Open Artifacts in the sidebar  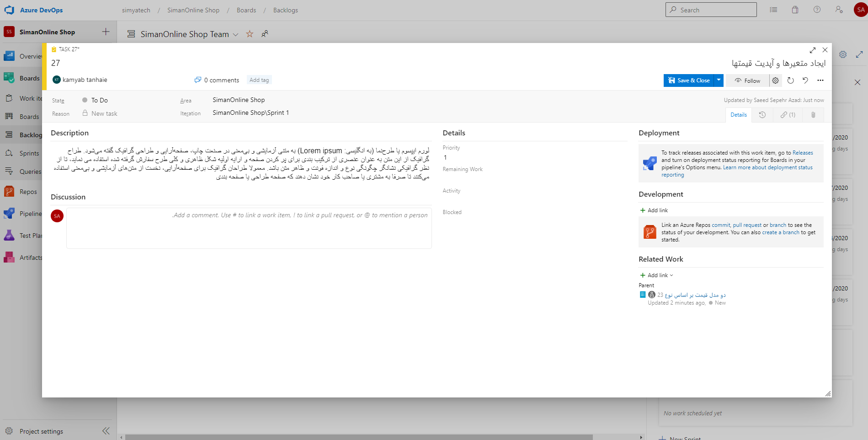[22, 258]
